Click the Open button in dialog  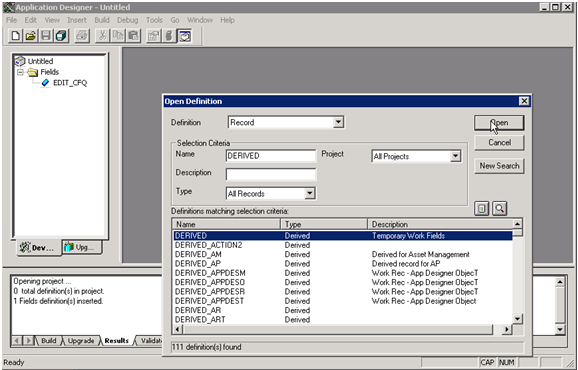point(499,123)
